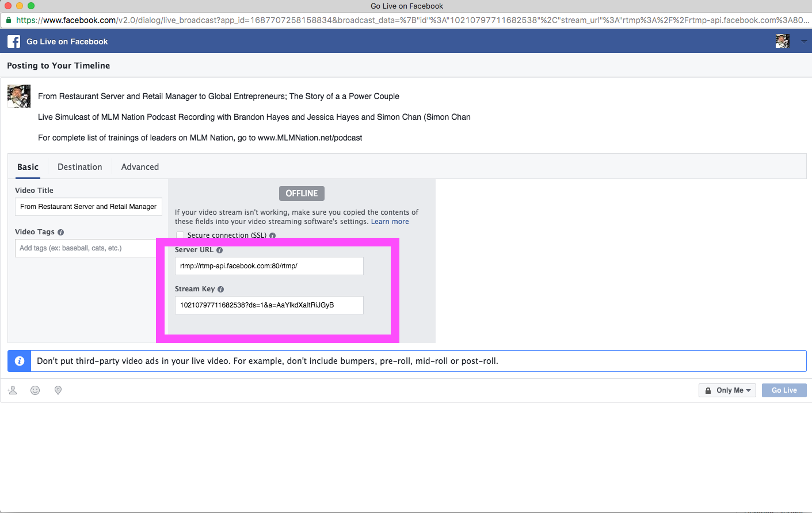Click the HTTPS padlock in the address bar

click(x=8, y=19)
